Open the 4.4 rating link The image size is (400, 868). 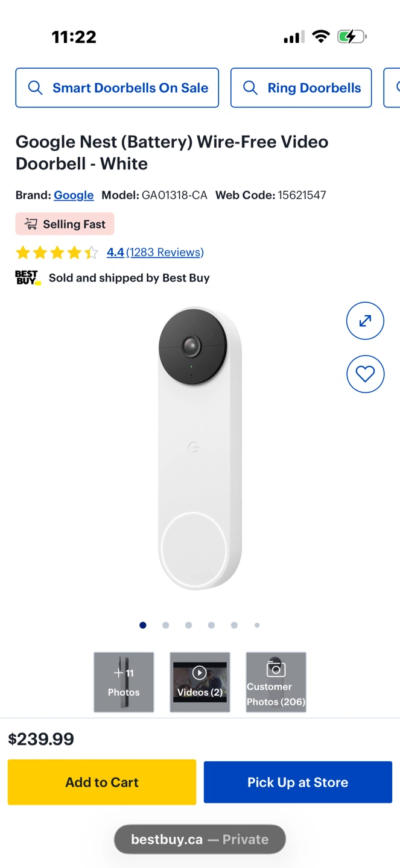[x=115, y=252]
